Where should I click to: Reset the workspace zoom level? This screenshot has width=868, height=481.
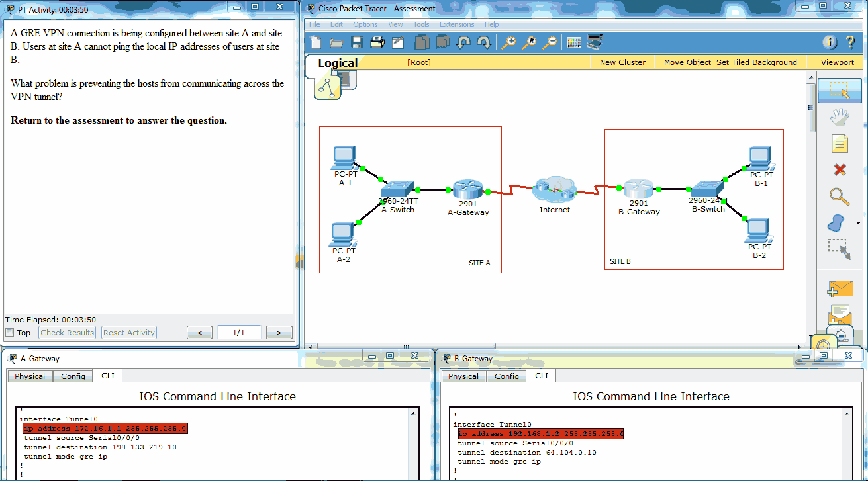[529, 42]
